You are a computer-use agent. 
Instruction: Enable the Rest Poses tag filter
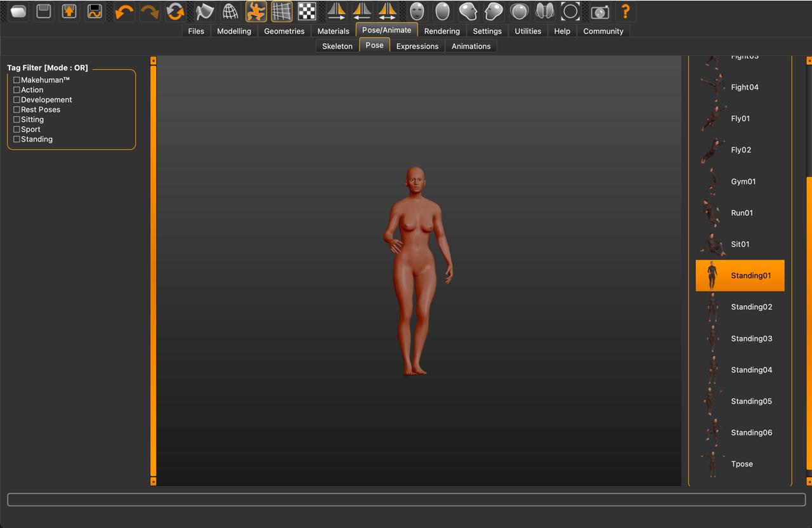(17, 110)
